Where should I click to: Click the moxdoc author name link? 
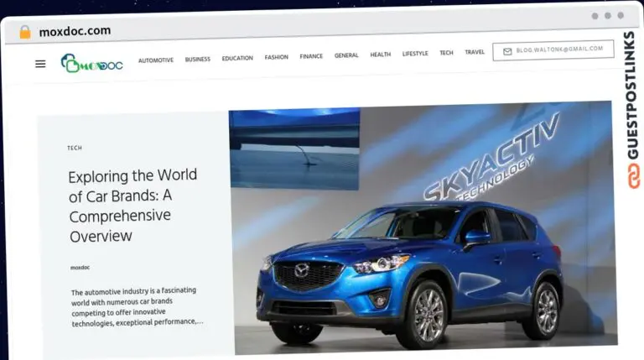tap(80, 267)
